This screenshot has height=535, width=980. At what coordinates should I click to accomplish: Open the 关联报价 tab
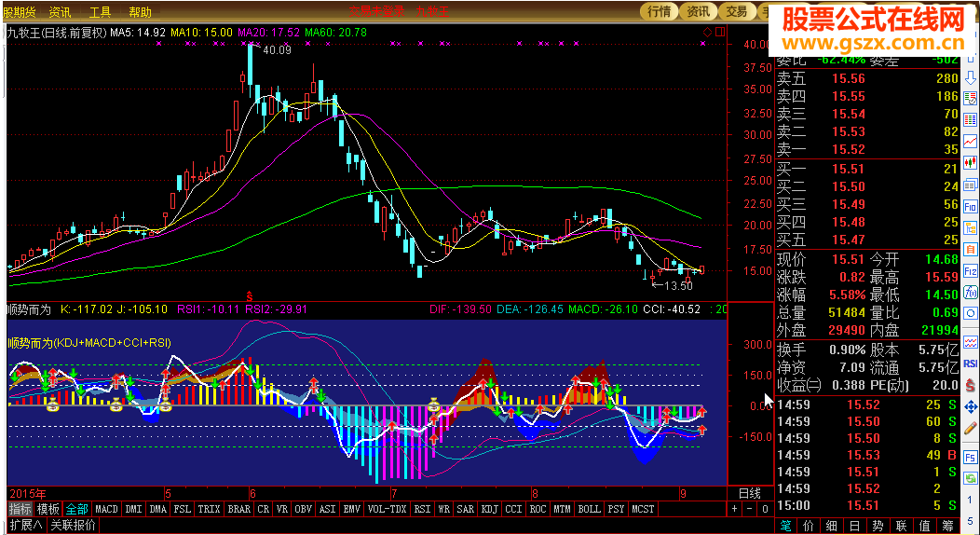[x=73, y=525]
